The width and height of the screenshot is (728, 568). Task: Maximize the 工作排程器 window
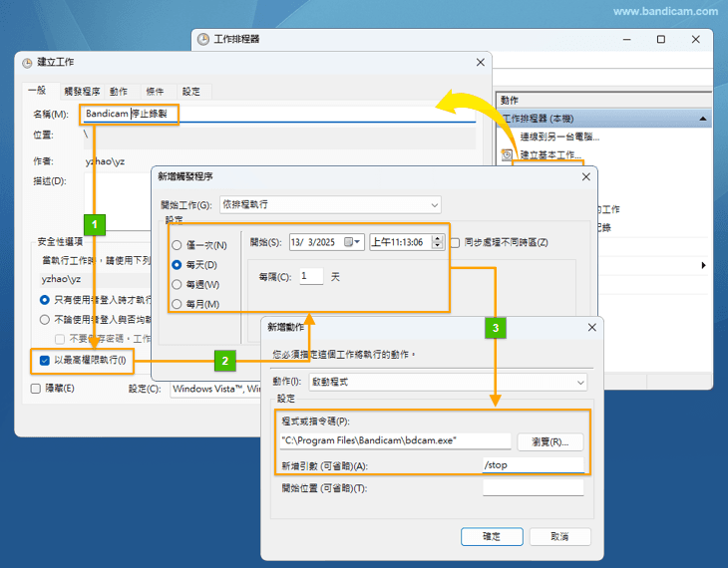pos(660,40)
